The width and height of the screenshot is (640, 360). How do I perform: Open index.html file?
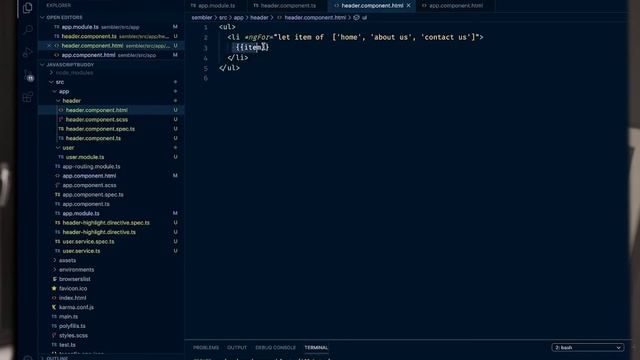pos(72,298)
